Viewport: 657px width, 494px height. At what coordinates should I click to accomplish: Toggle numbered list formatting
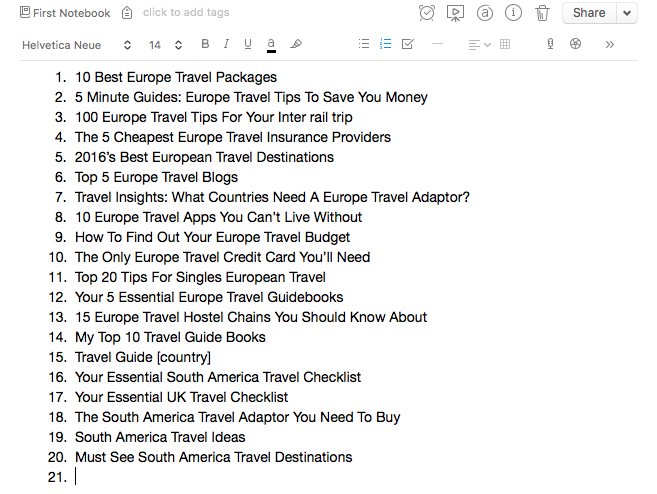point(385,44)
